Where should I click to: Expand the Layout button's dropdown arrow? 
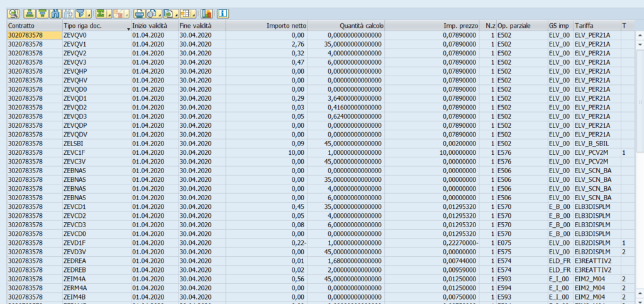click(194, 14)
